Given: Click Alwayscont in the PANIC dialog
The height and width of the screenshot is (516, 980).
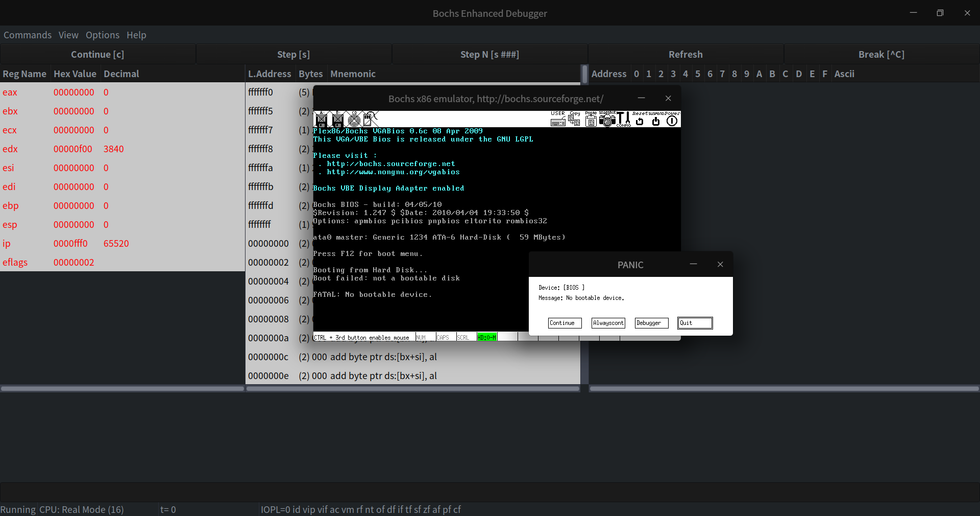Looking at the screenshot, I should coord(608,323).
